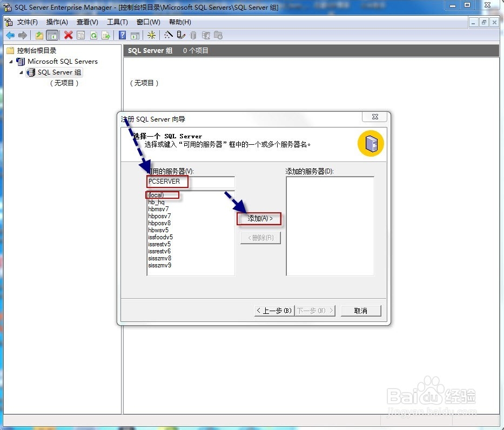Click the MMC console icon beside 文件 menu
This screenshot has height=430, width=504.
coord(8,22)
